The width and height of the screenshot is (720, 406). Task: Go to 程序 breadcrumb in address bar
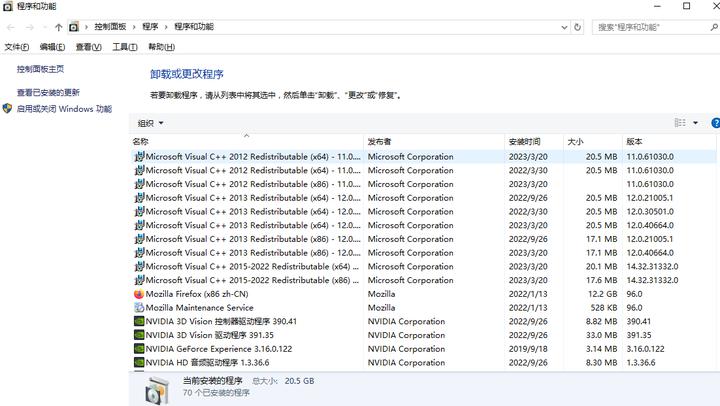[x=150, y=27]
